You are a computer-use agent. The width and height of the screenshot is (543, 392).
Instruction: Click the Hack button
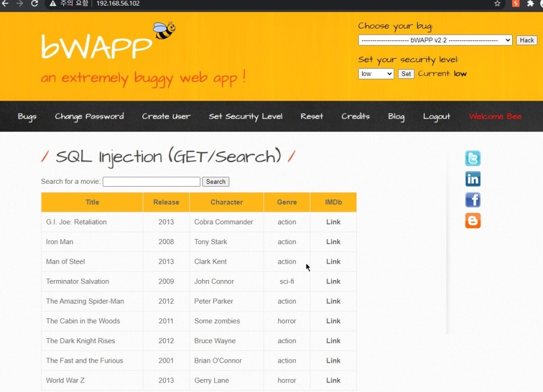(x=526, y=40)
